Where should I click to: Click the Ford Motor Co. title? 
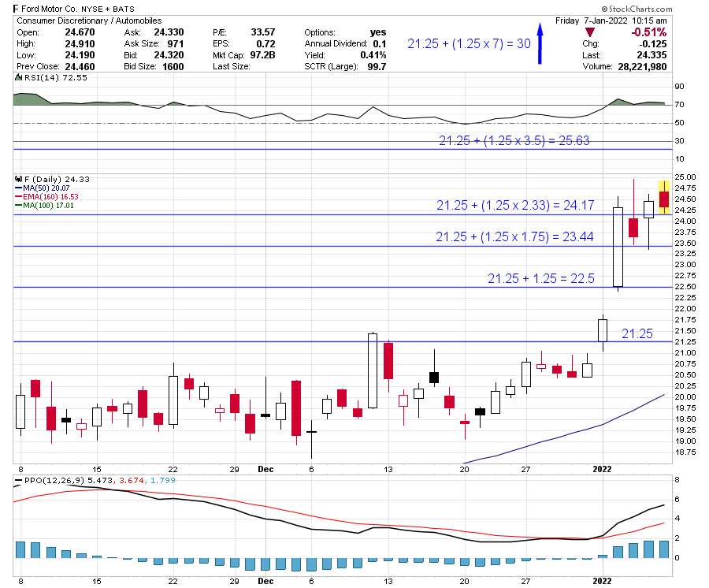(50, 9)
